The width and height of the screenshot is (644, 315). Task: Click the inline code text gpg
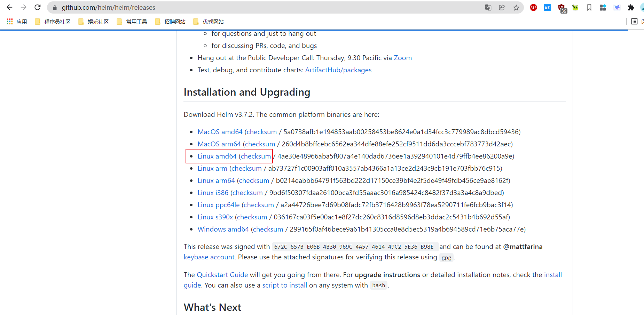point(447,258)
